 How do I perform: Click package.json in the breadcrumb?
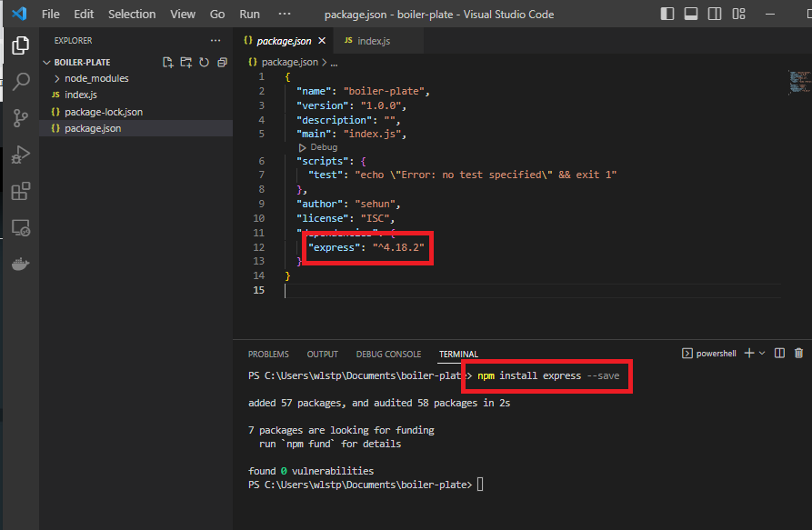289,62
